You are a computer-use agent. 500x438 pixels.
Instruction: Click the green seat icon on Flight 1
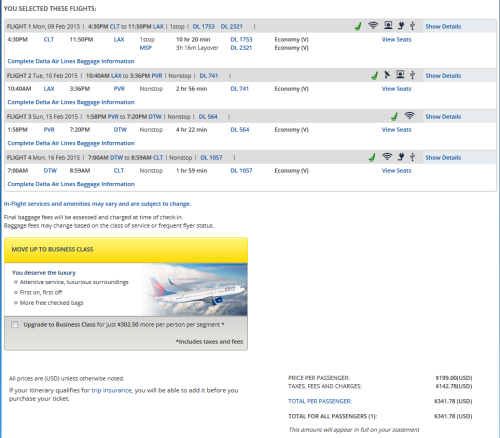pos(358,26)
